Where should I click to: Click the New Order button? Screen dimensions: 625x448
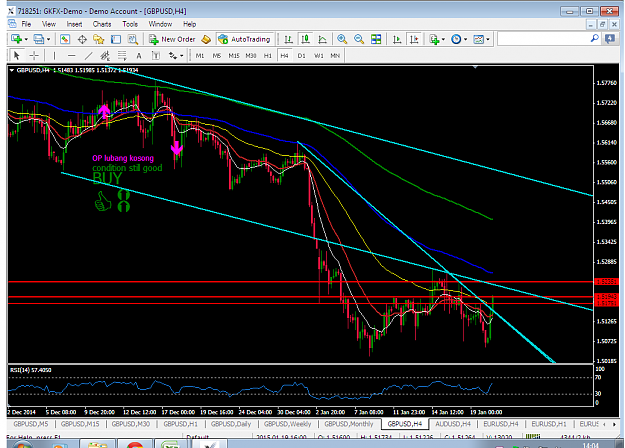(172, 39)
